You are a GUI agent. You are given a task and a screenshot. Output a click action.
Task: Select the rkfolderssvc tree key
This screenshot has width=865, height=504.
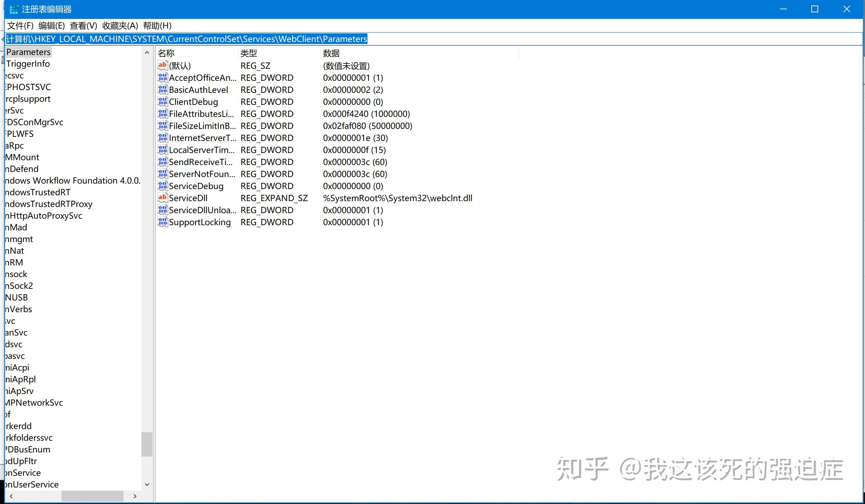coord(29,438)
